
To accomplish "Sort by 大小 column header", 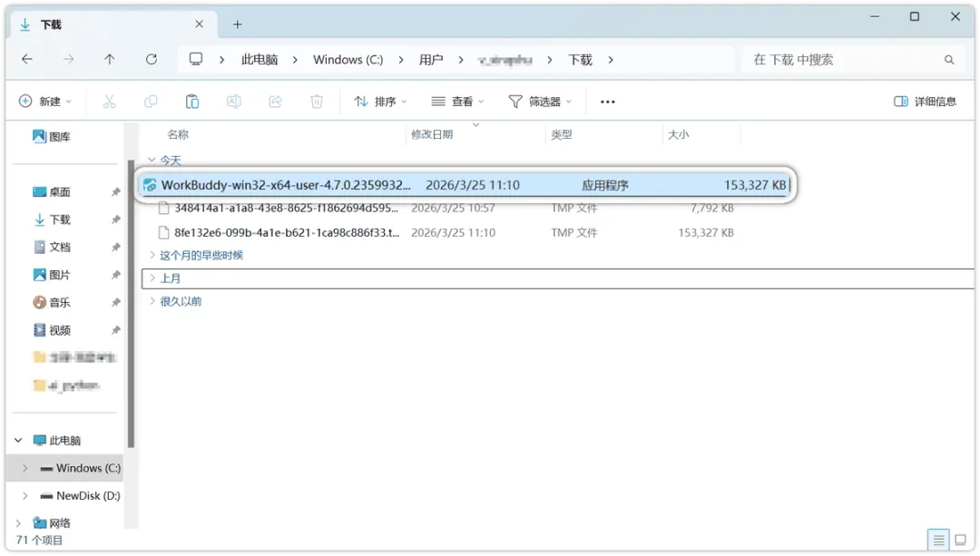I will pyautogui.click(x=678, y=134).
